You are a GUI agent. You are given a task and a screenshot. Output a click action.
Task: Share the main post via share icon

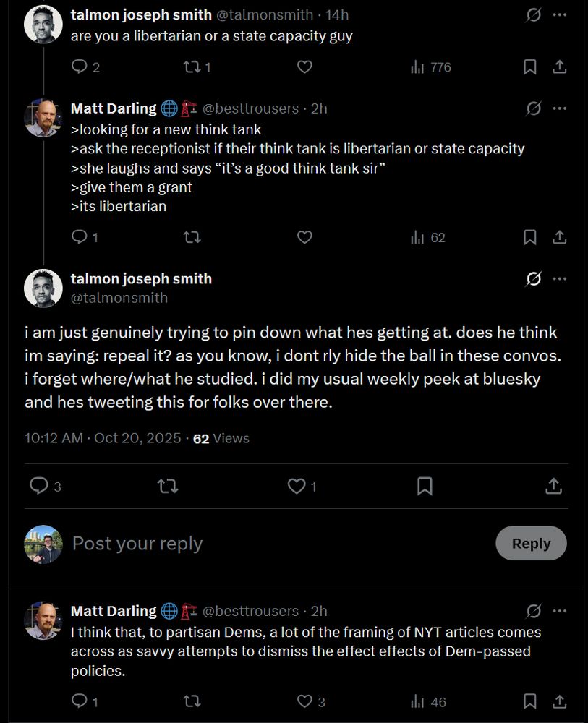point(553,486)
